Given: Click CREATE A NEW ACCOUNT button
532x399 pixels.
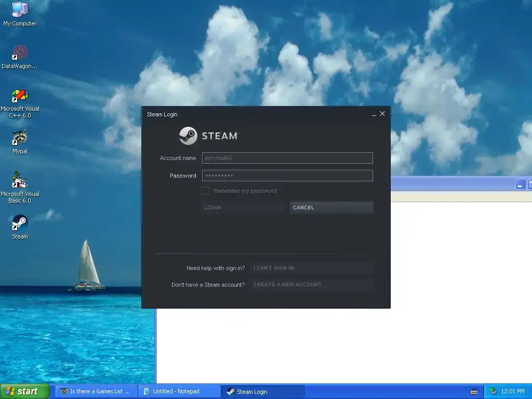Looking at the screenshot, I should (x=312, y=285).
